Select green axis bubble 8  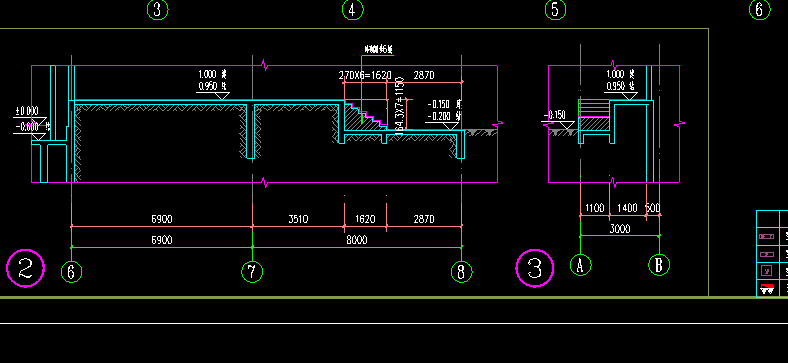[x=461, y=272]
